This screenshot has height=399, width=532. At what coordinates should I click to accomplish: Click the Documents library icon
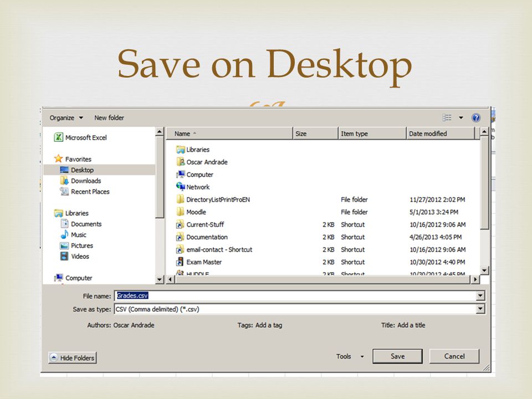(x=64, y=224)
